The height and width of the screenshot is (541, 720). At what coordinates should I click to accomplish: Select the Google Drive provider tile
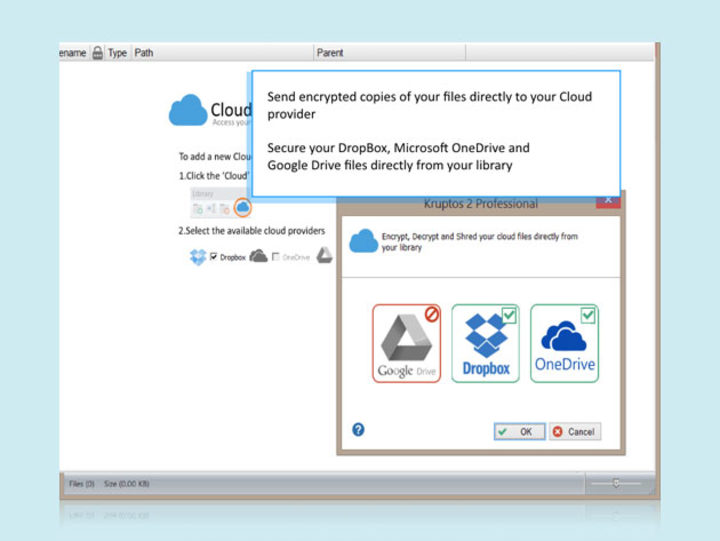click(406, 344)
